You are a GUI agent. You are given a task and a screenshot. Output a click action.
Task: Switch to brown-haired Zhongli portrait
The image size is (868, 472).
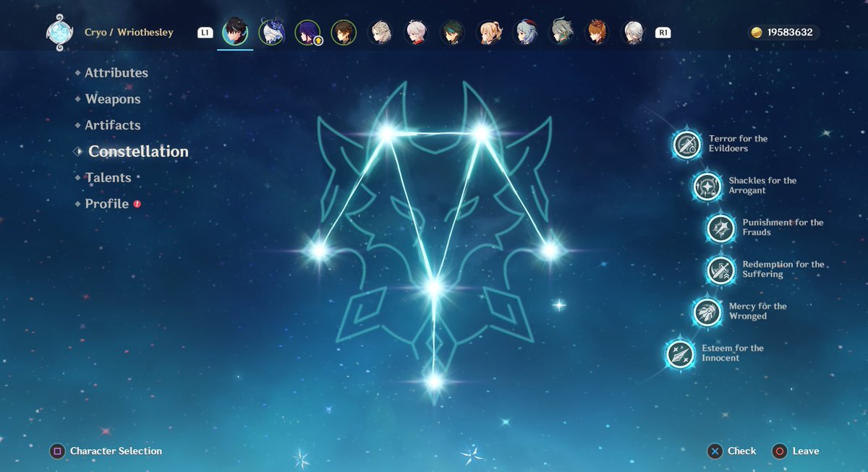[344, 33]
